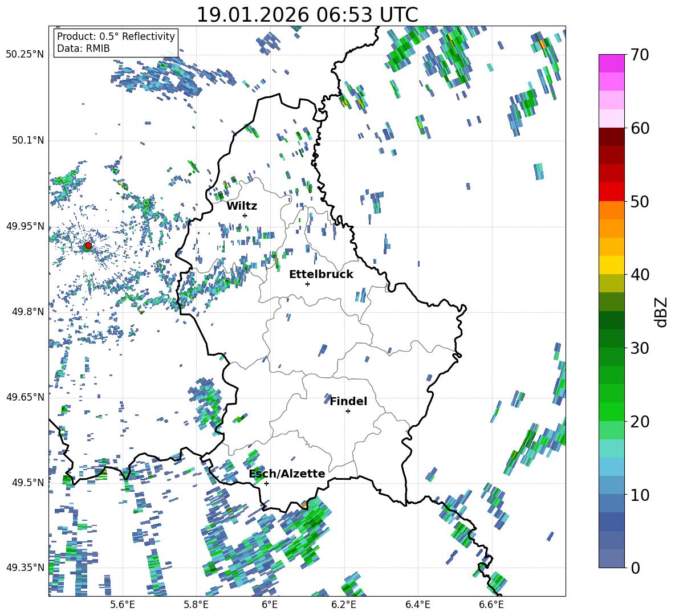Click the 5.8°E longitude label
Viewport: 675px width, 616px height.
coord(196,605)
